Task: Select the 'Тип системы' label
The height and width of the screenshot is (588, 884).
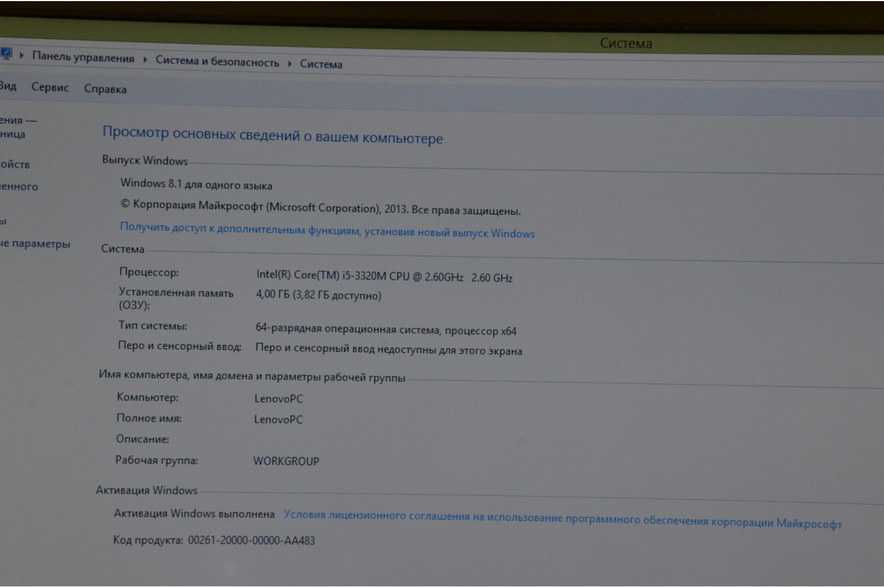Action: [x=152, y=325]
